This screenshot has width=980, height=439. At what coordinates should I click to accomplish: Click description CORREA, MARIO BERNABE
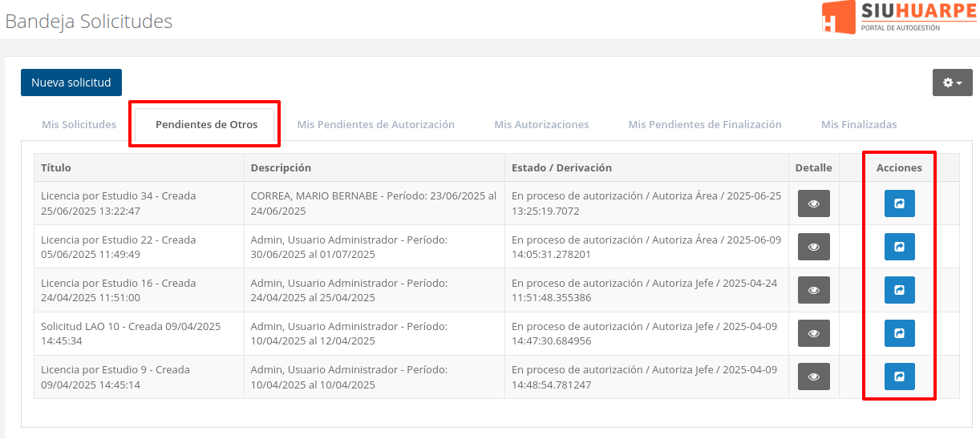[375, 203]
